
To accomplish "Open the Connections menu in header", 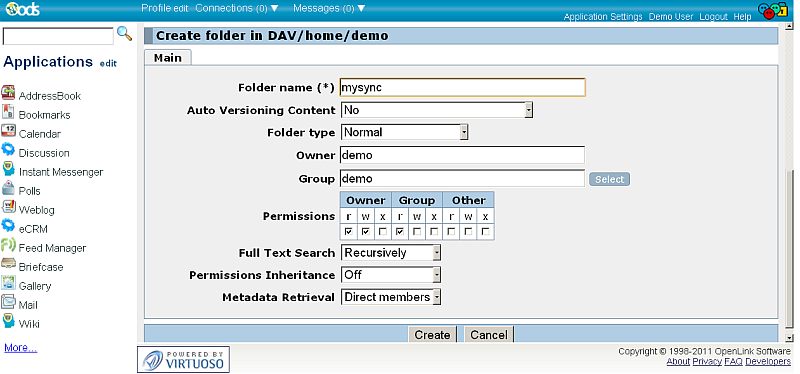I will pos(237,8).
